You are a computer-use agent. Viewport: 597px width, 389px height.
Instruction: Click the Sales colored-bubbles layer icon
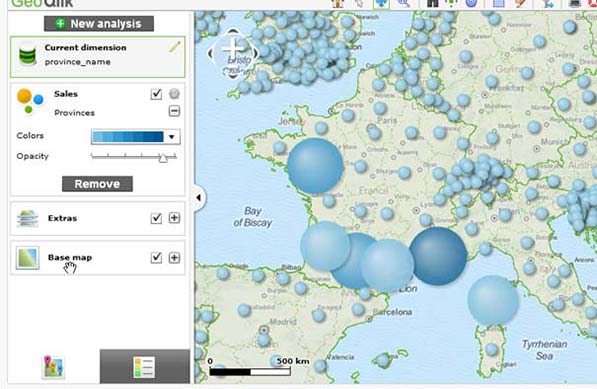click(x=30, y=101)
